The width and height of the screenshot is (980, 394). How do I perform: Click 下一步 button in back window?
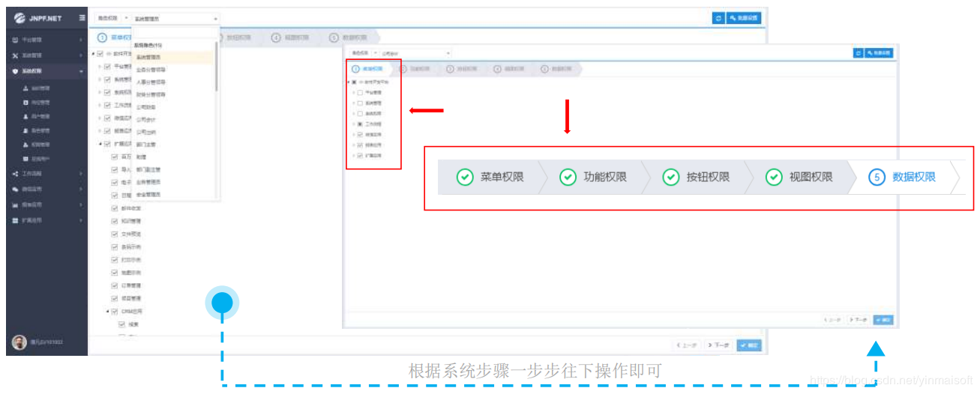(718, 345)
